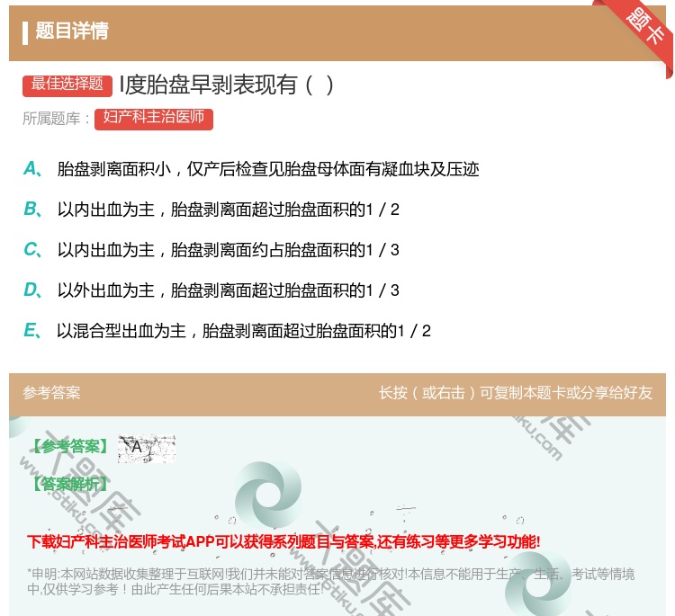Click the answer image showing A
Image resolution: width=675 pixels, height=616 pixels.
pyautogui.click(x=147, y=448)
